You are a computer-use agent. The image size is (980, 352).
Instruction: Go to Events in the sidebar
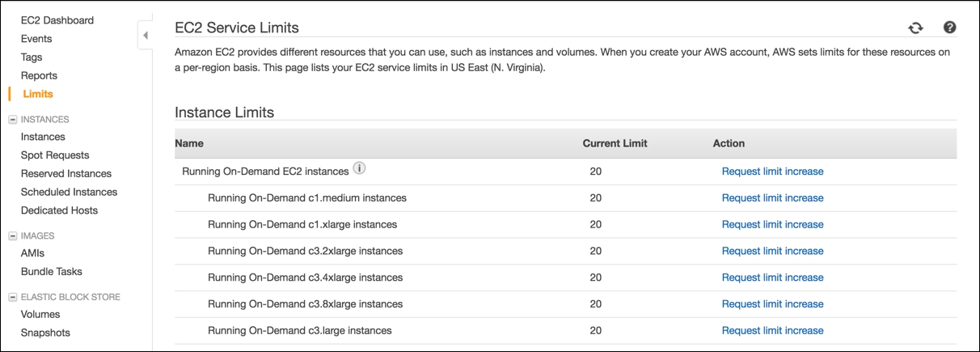(36, 39)
